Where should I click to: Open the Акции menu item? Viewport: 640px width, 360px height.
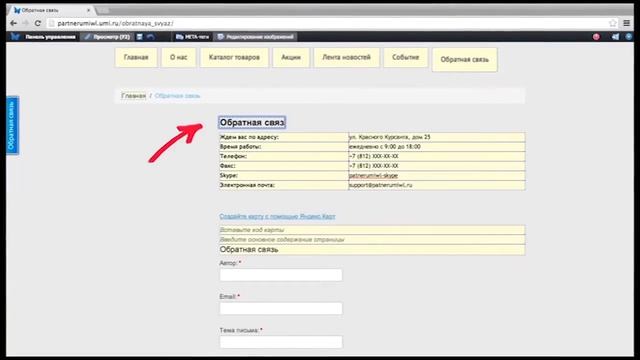point(291,57)
